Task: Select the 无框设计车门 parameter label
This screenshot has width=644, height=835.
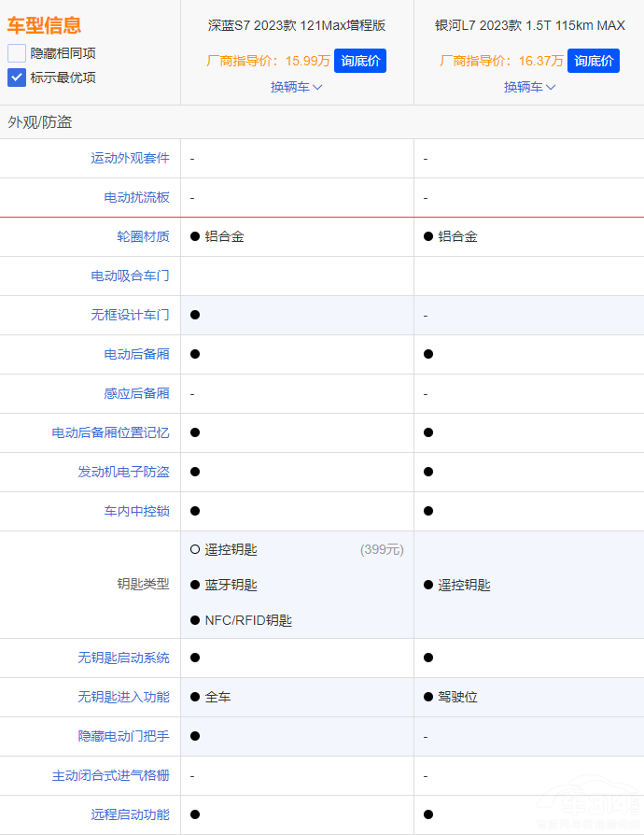Action: pyautogui.click(x=130, y=315)
